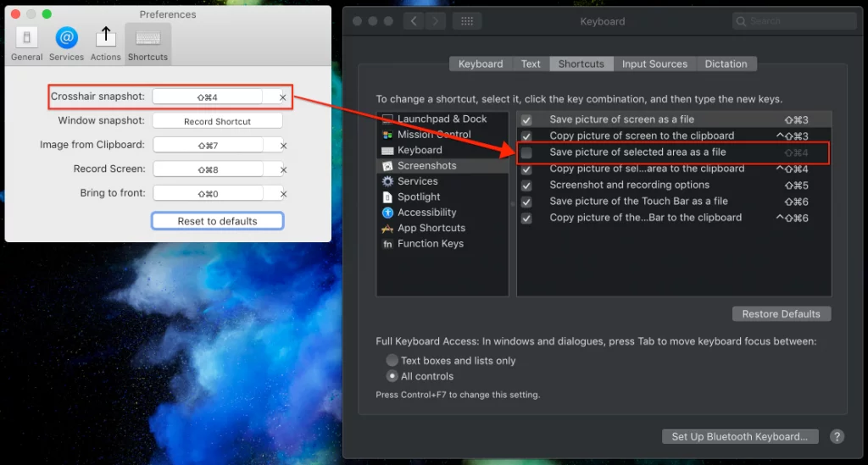
Task: Click ⌃⇧⌘6 shortcut key combination
Action: click(793, 218)
